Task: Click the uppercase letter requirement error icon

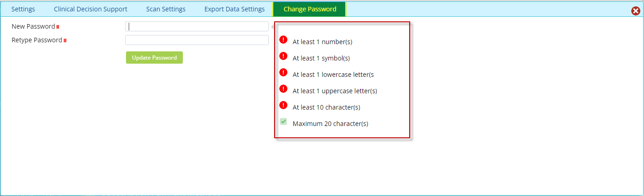Action: click(x=283, y=89)
